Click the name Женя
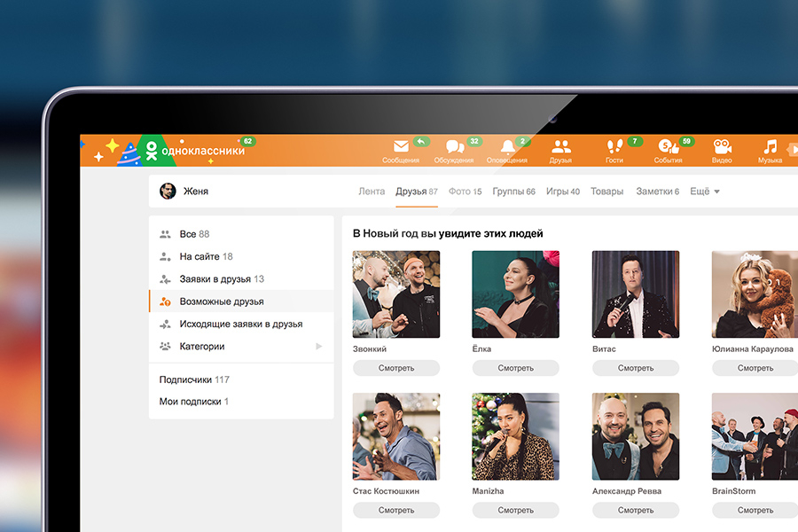The height and width of the screenshot is (532, 798). 196,192
